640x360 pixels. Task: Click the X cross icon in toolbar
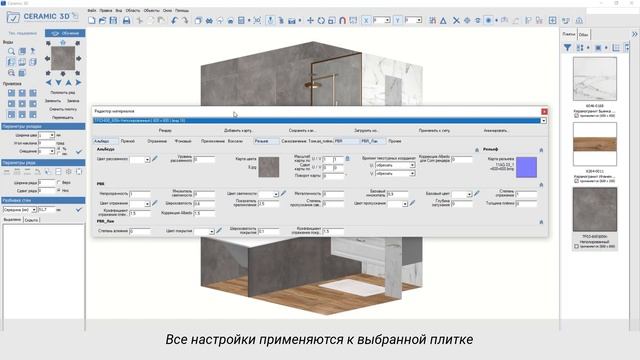pyautogui.click(x=456, y=20)
